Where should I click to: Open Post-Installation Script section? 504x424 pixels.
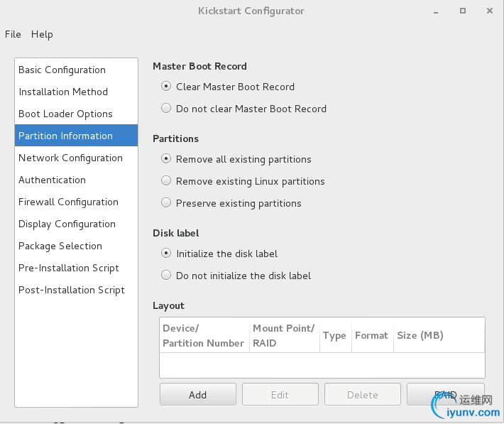click(71, 290)
